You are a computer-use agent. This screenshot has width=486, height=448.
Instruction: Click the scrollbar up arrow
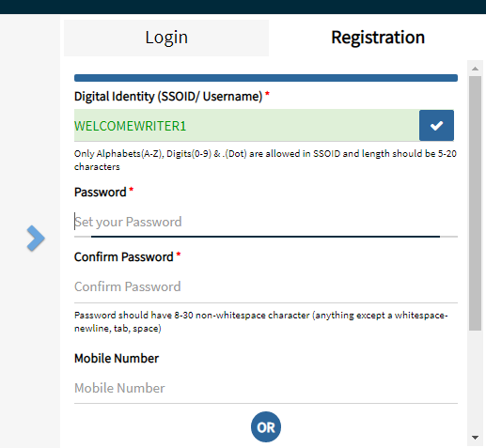[475, 69]
